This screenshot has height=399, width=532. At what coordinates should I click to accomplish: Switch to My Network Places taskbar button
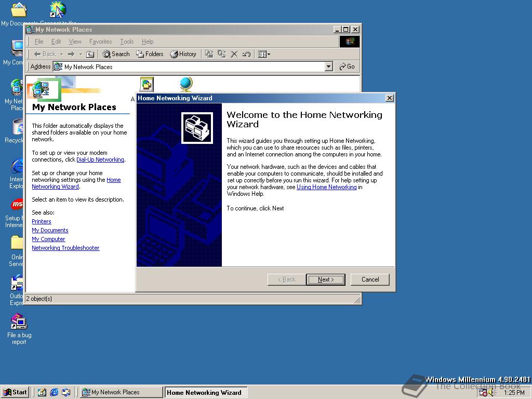coord(121,392)
